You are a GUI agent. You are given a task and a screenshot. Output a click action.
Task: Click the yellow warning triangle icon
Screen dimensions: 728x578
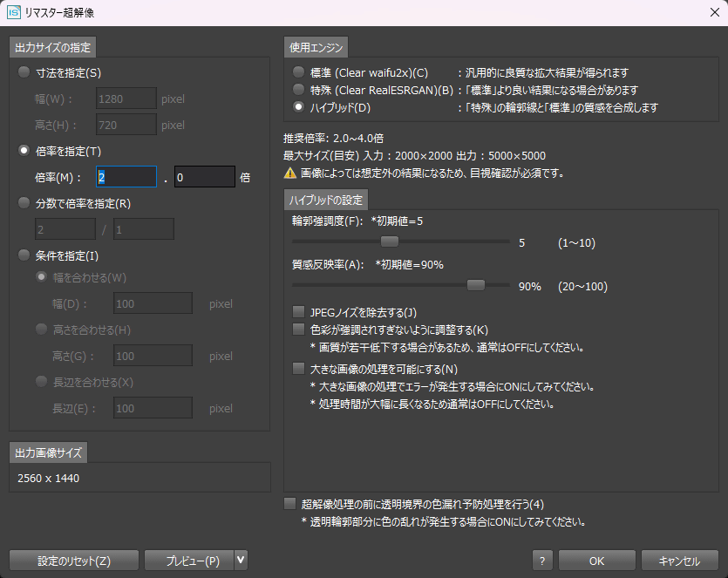coord(290,173)
